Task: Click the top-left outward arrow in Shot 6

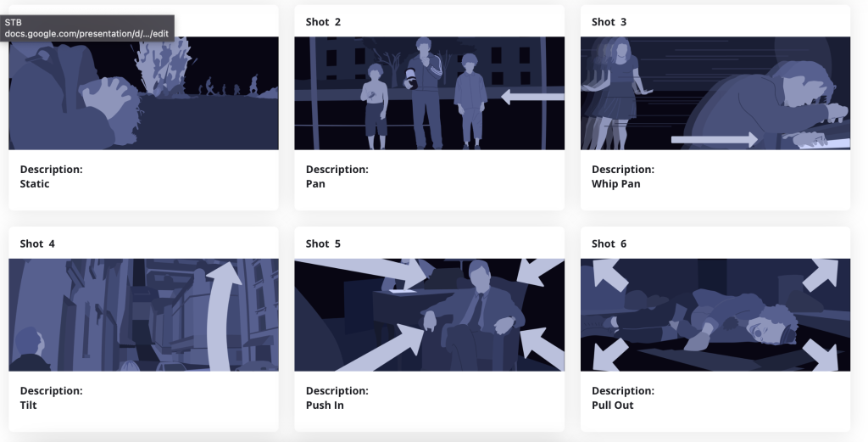Action: (x=609, y=274)
